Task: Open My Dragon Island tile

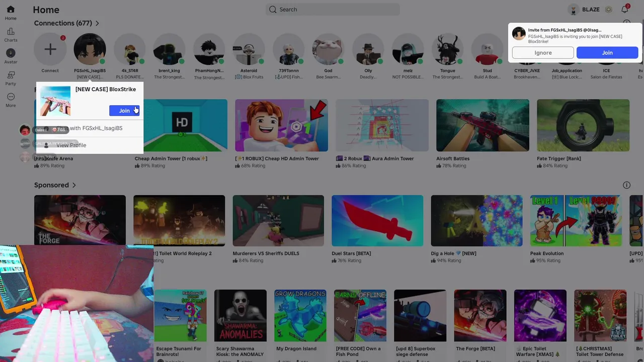Action: point(300,316)
